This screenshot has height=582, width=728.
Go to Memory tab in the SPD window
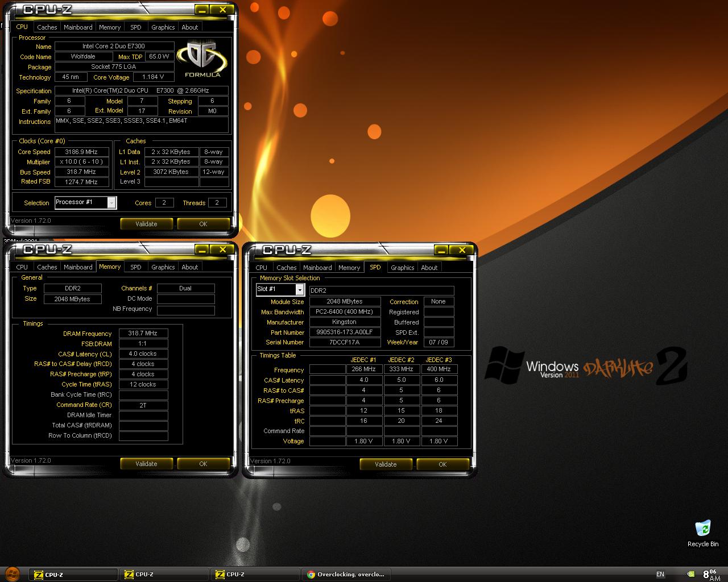point(349,268)
